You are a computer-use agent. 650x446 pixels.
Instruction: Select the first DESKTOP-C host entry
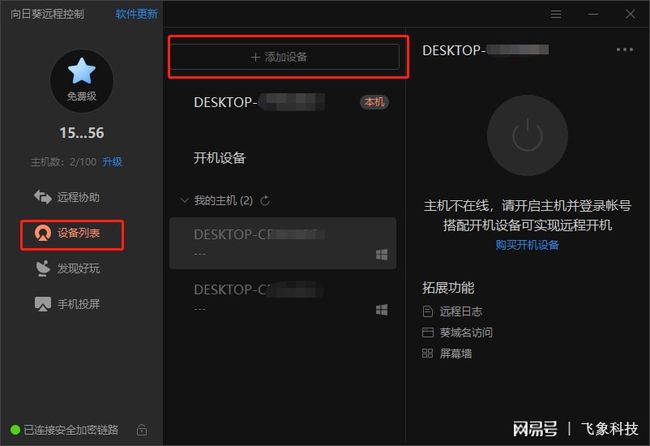(283, 243)
